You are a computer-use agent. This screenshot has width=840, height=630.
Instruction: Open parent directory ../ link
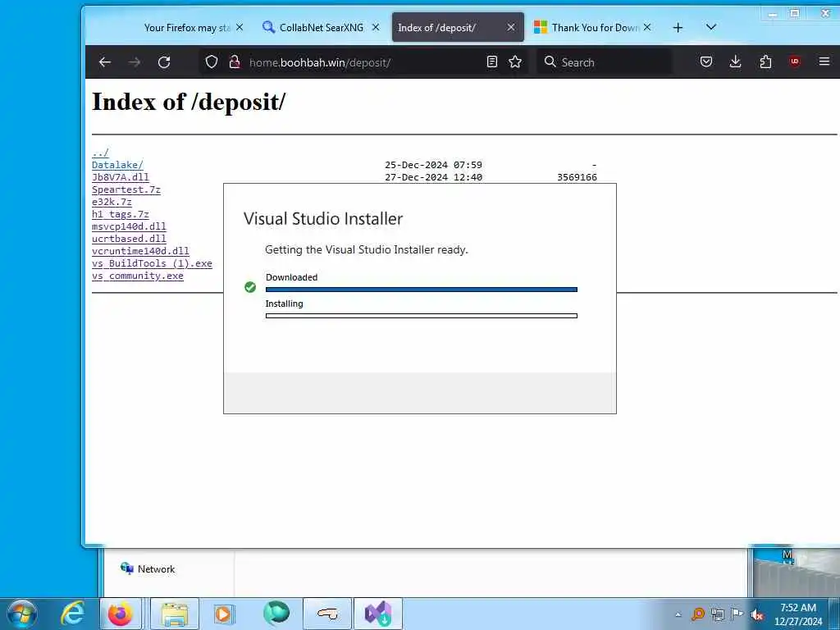[100, 153]
